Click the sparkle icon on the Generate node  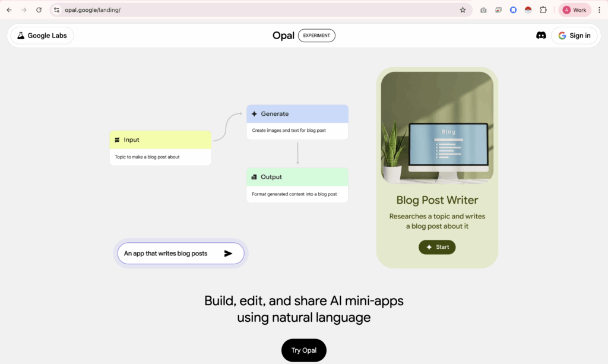point(254,113)
